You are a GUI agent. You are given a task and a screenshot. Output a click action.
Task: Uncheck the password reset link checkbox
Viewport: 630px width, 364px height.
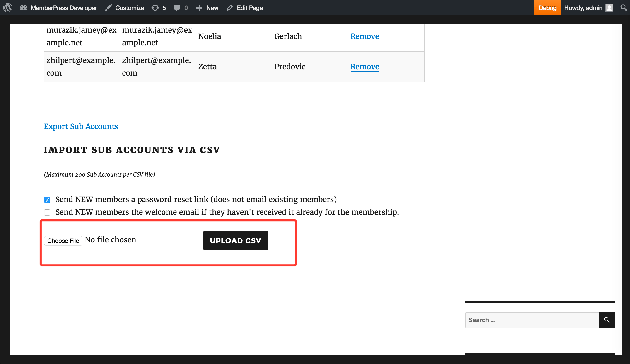click(x=47, y=200)
